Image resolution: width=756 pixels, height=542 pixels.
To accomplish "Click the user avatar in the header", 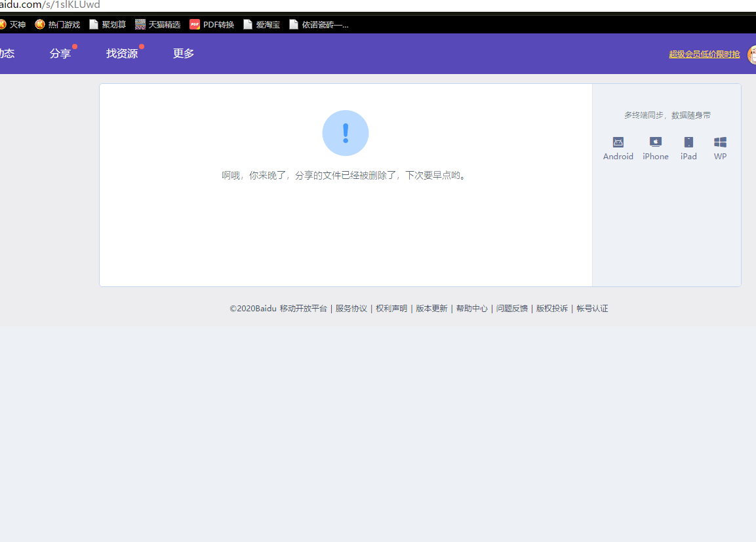I will [x=751, y=54].
